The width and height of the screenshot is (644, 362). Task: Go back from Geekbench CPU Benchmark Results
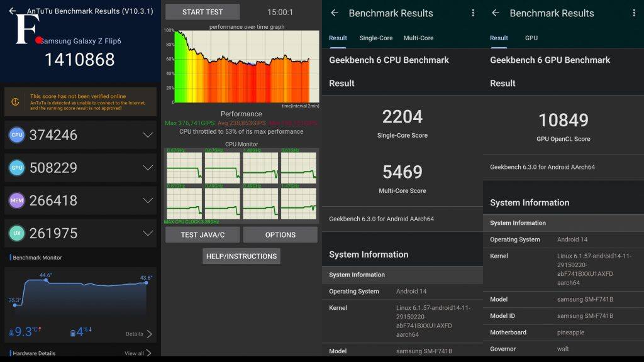point(335,13)
